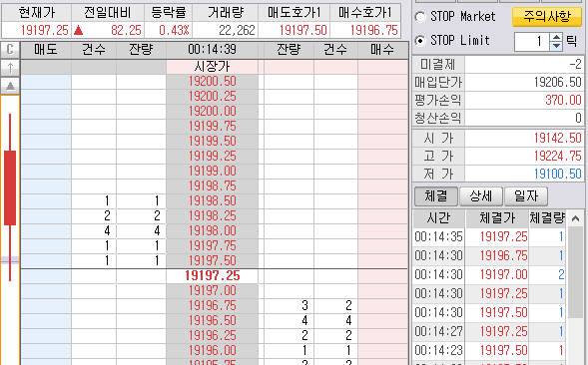
Task: Click price 19198.00 in the order ladder
Action: 213,231
